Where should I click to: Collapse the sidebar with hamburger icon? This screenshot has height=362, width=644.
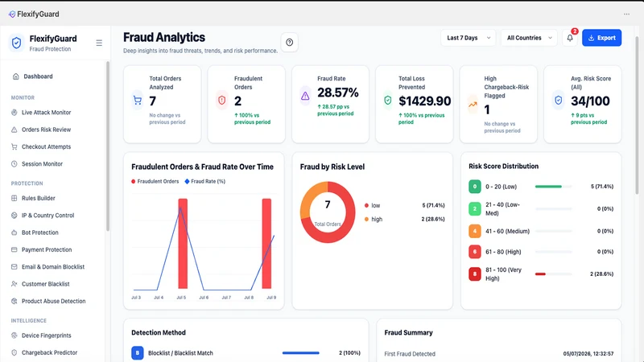(x=99, y=43)
